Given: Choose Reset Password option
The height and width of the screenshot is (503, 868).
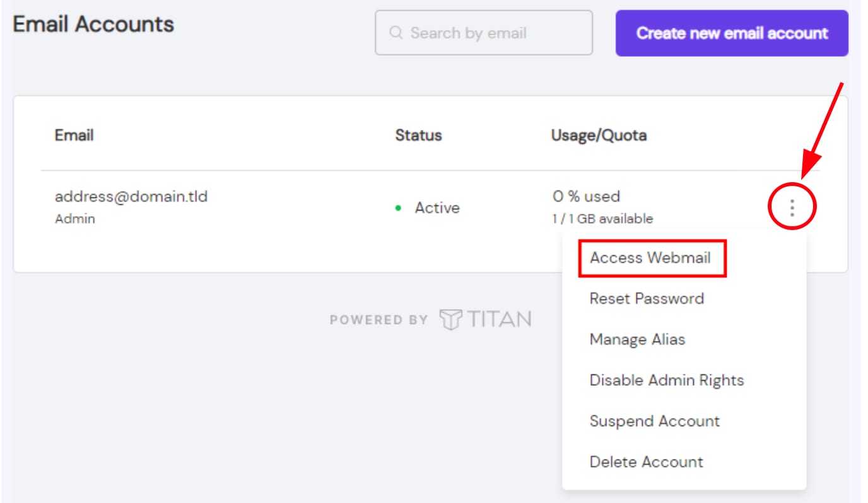Looking at the screenshot, I should click(647, 298).
